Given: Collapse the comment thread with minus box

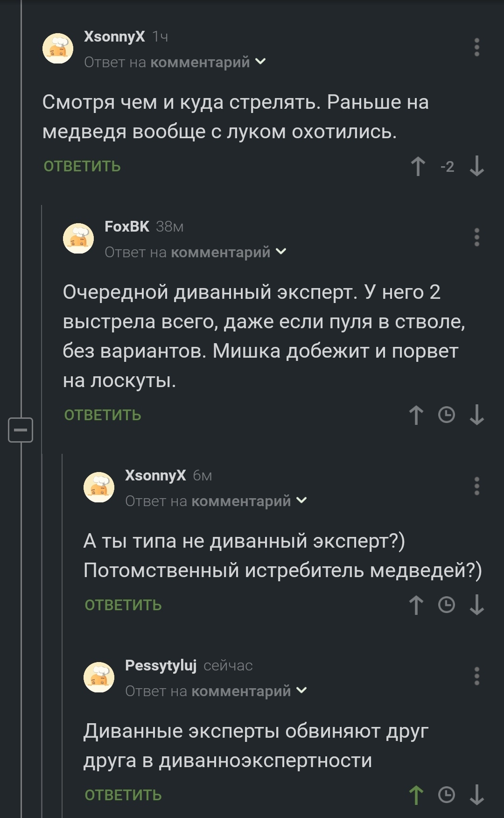Looking at the screenshot, I should (21, 430).
